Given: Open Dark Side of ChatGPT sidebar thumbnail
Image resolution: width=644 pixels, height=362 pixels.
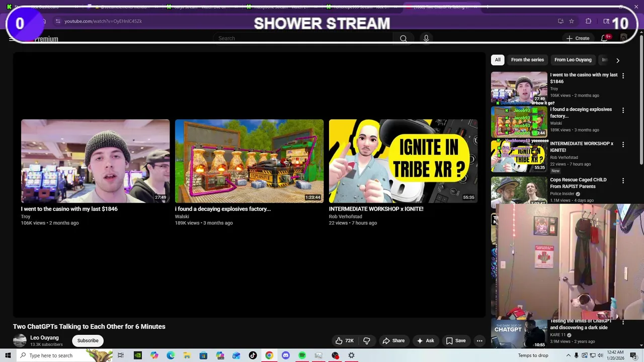Looking at the screenshot, I should tap(519, 334).
